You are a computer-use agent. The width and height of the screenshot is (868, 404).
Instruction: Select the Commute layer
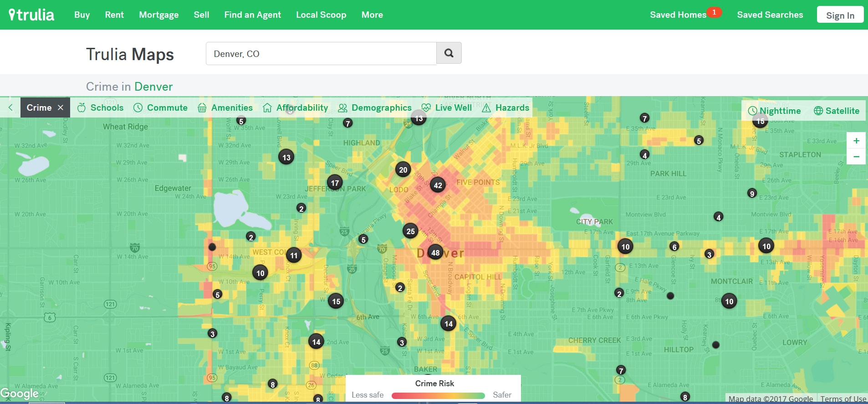click(160, 107)
